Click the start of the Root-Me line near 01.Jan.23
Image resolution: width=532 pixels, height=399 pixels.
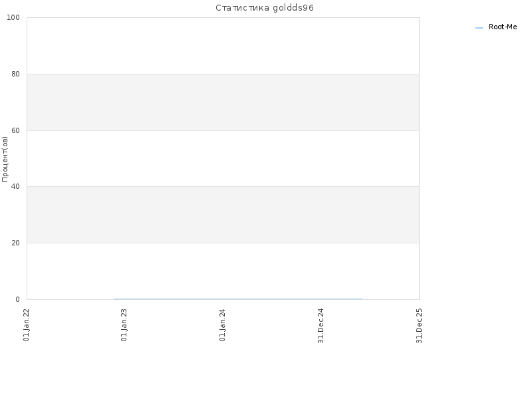(x=115, y=299)
